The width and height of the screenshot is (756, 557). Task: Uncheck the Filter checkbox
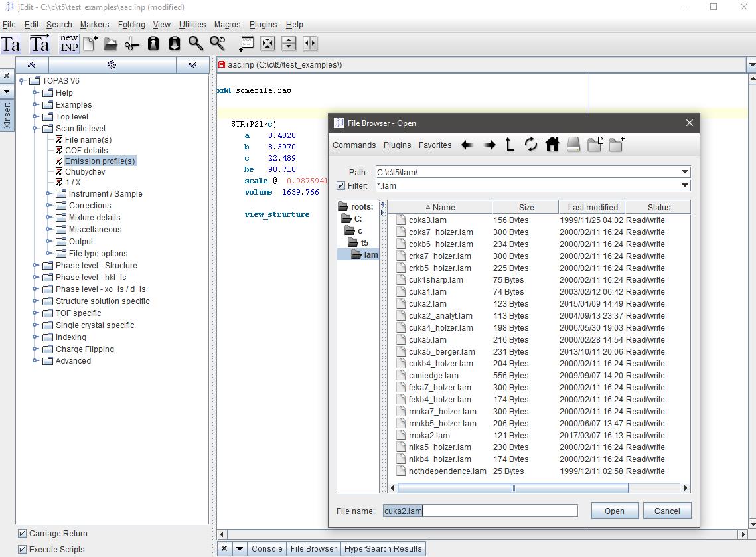pyautogui.click(x=341, y=186)
